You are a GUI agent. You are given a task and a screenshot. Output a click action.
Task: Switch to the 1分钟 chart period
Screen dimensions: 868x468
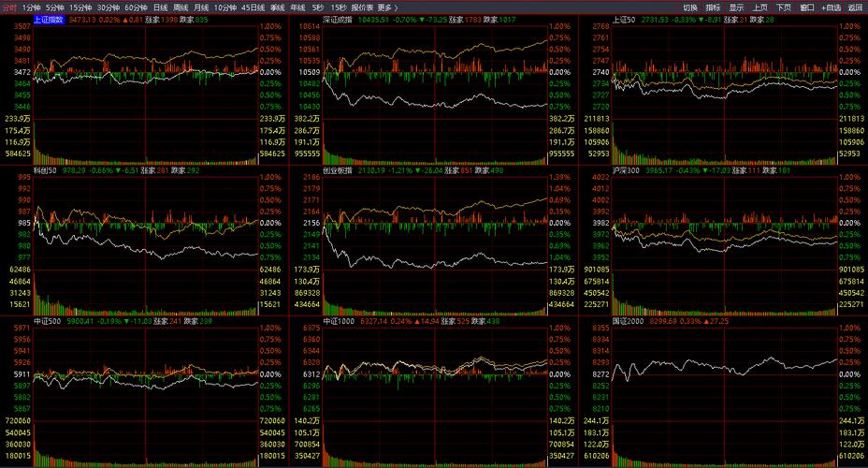(x=33, y=7)
